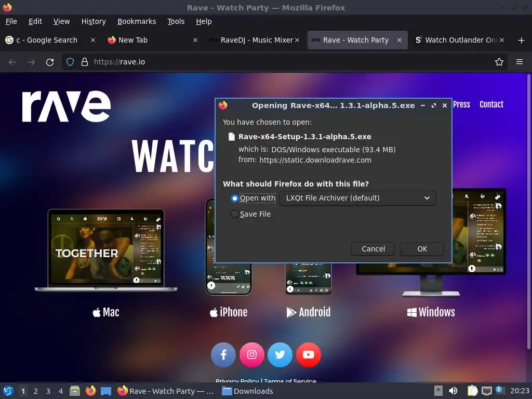Reload the rave.io page
This screenshot has width=532, height=399.
point(50,62)
